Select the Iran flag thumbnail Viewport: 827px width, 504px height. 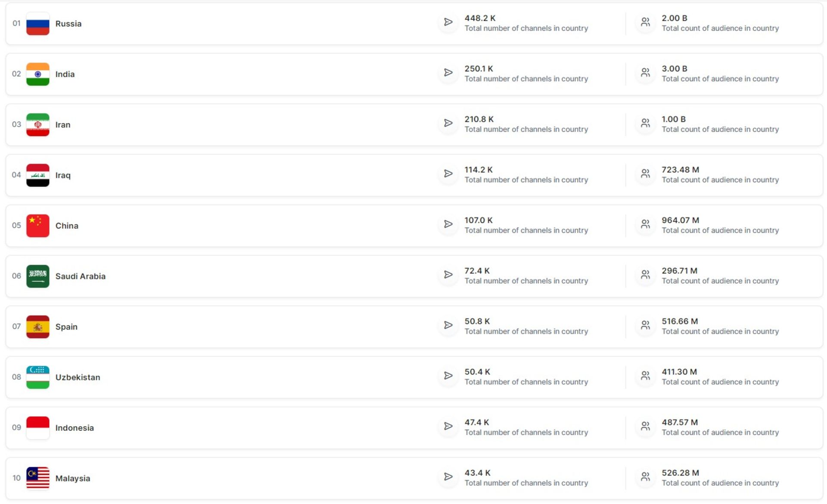pyautogui.click(x=38, y=124)
